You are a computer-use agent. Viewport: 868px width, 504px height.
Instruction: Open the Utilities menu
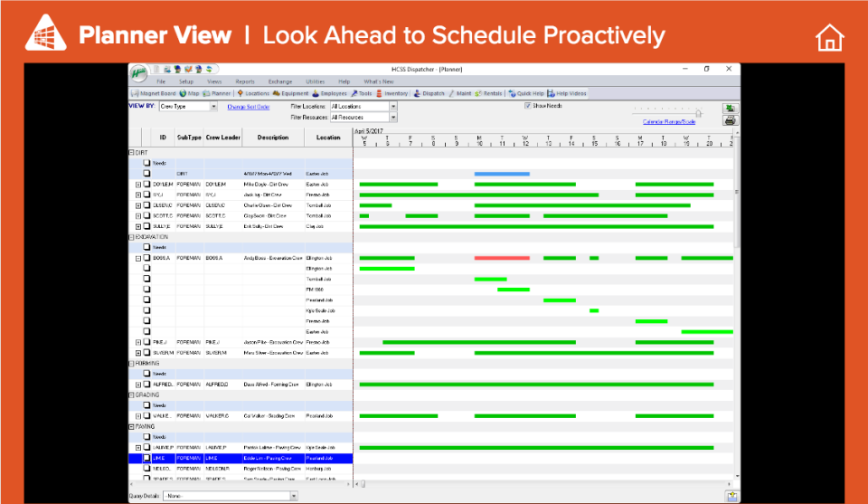coord(315,81)
